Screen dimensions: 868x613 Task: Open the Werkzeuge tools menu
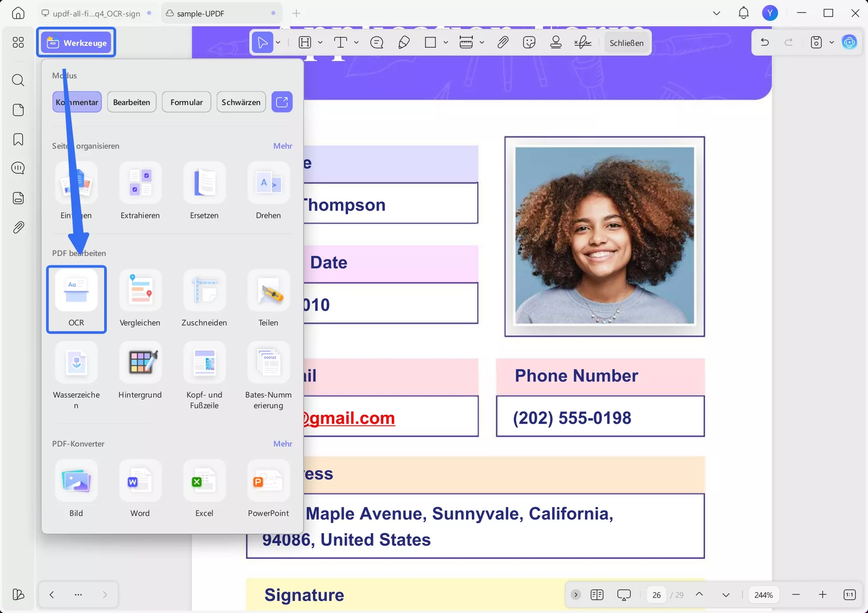pyautogui.click(x=77, y=43)
